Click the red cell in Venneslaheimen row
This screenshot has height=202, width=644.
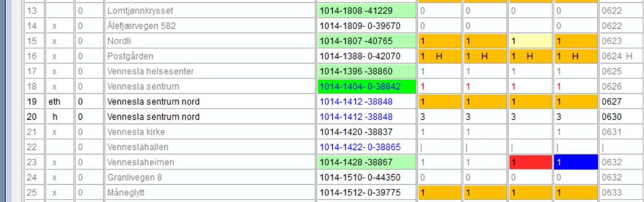(x=531, y=163)
